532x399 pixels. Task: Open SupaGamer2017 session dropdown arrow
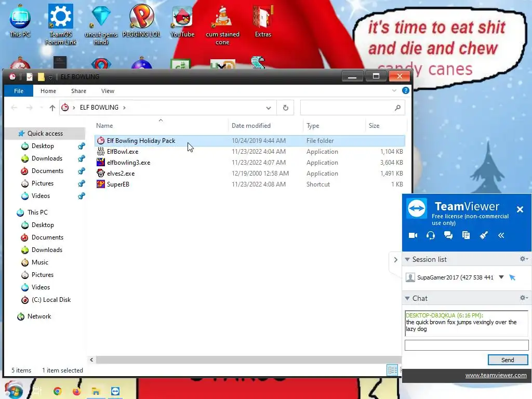click(501, 277)
